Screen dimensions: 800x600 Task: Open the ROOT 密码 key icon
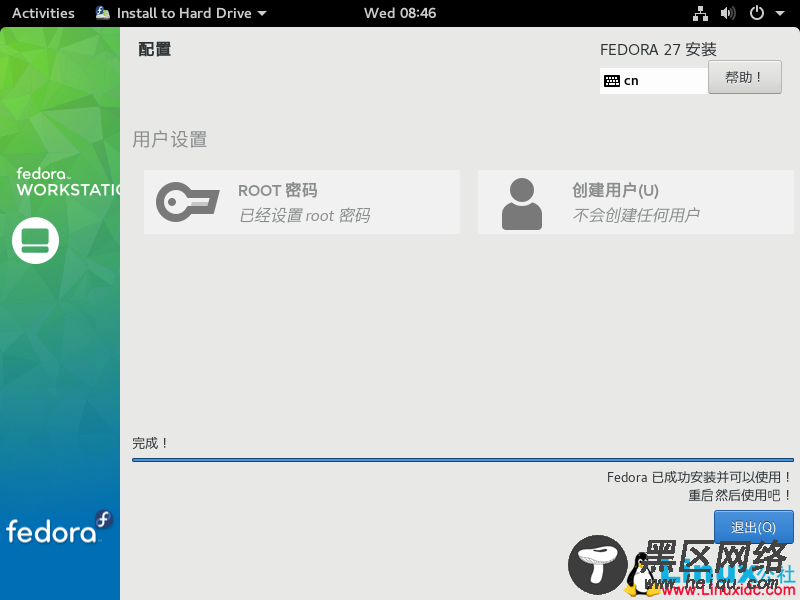click(x=188, y=202)
